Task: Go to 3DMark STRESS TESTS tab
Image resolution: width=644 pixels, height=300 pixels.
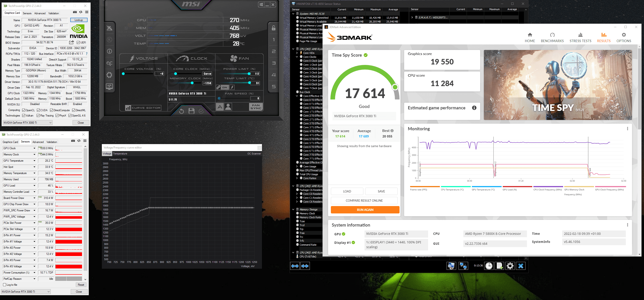Action: coord(580,38)
